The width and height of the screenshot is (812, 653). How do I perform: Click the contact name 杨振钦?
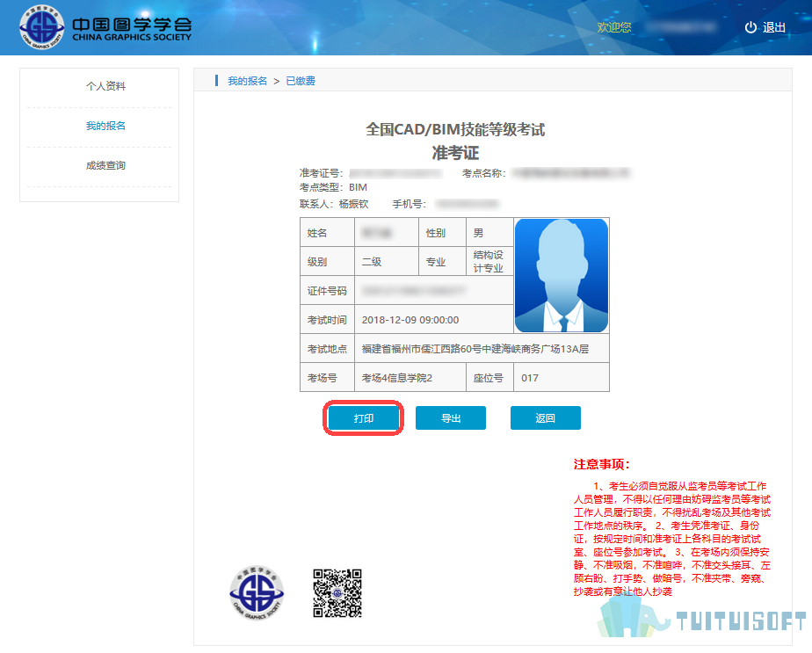tap(353, 204)
